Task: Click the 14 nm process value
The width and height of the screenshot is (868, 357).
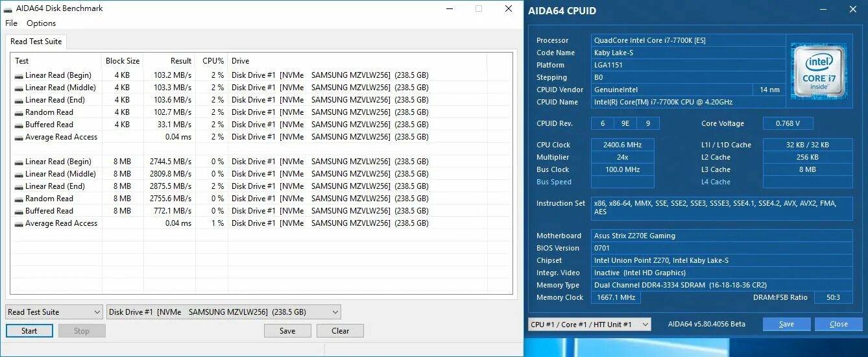Action: pos(769,90)
